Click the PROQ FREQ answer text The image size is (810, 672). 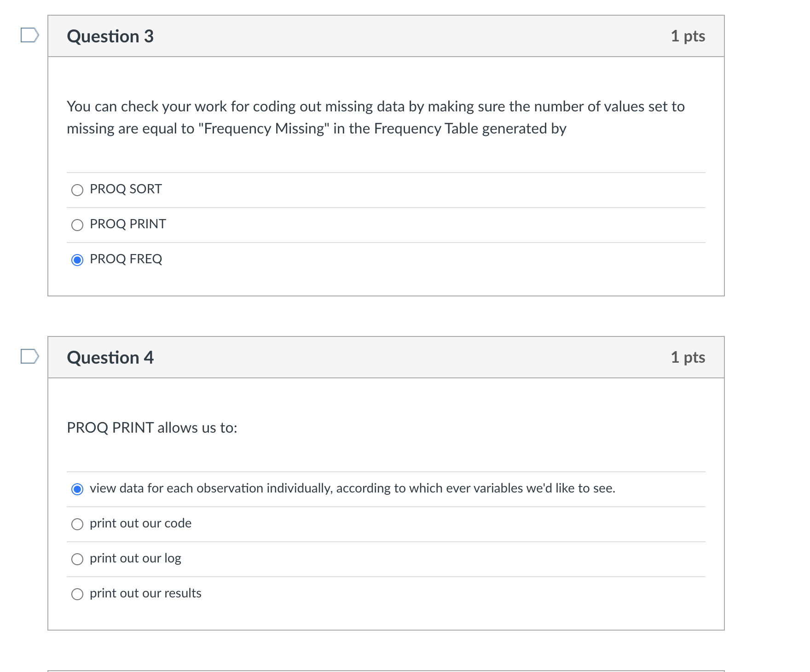(x=126, y=260)
